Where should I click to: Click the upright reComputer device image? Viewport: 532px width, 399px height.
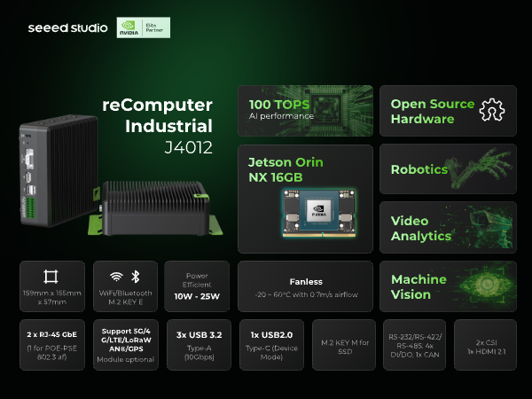[59, 170]
